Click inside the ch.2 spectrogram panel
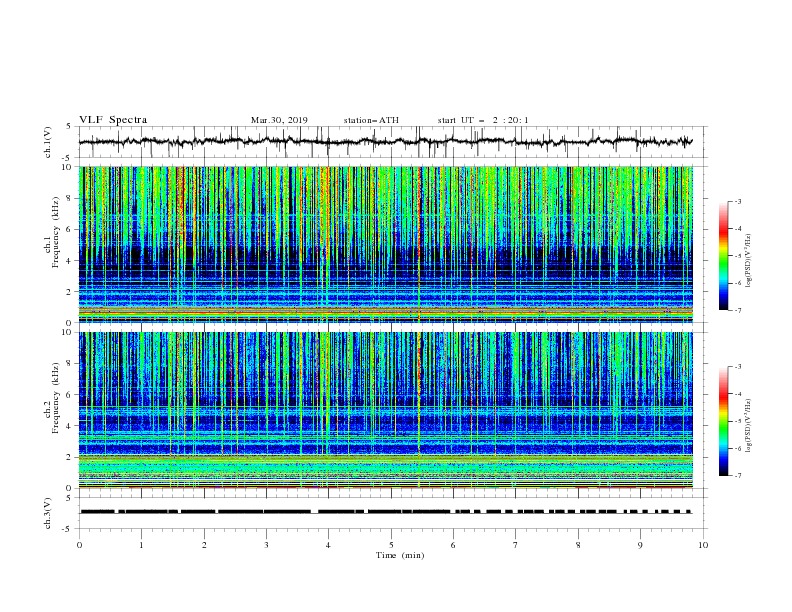792x612 pixels. [386, 410]
